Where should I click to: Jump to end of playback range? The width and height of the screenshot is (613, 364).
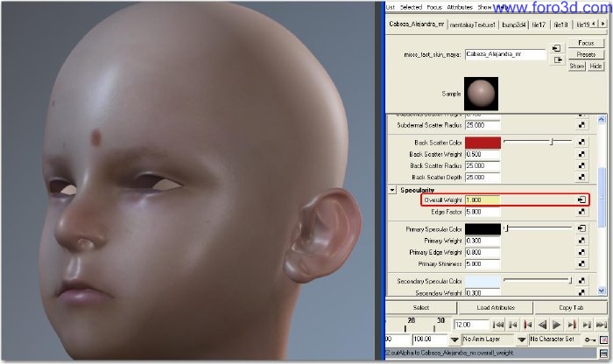[x=602, y=325]
